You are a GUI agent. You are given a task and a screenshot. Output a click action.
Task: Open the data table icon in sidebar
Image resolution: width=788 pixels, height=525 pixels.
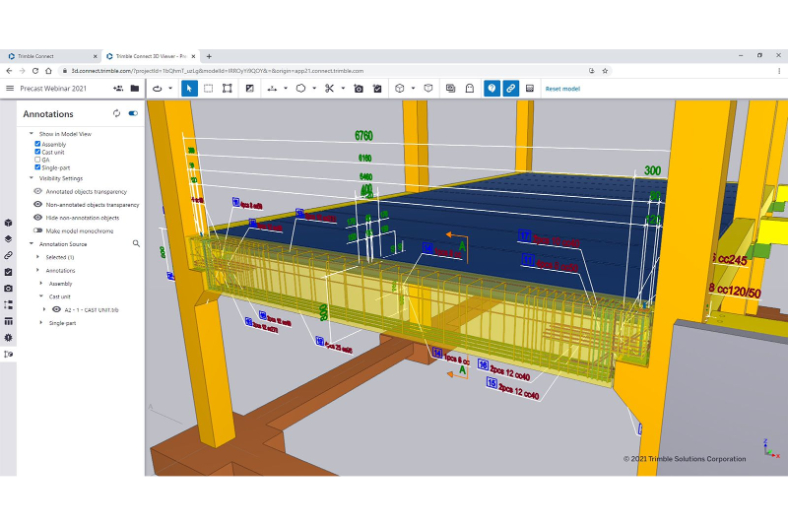[9, 321]
